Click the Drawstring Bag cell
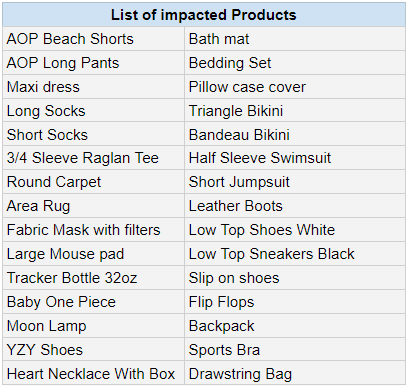The width and height of the screenshot is (408, 387). click(x=295, y=374)
